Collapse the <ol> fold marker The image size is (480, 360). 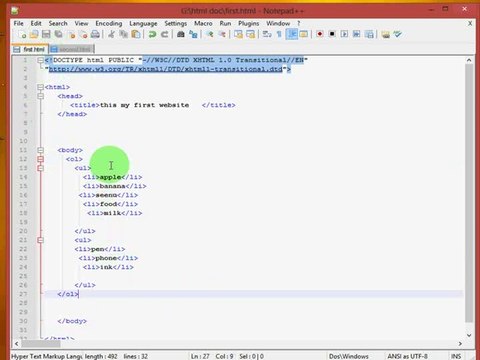click(40, 159)
